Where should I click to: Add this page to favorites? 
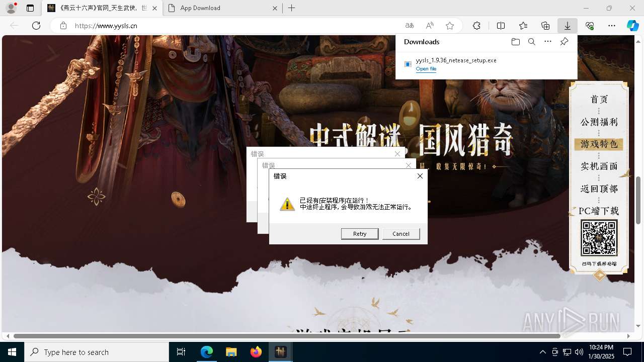(450, 26)
